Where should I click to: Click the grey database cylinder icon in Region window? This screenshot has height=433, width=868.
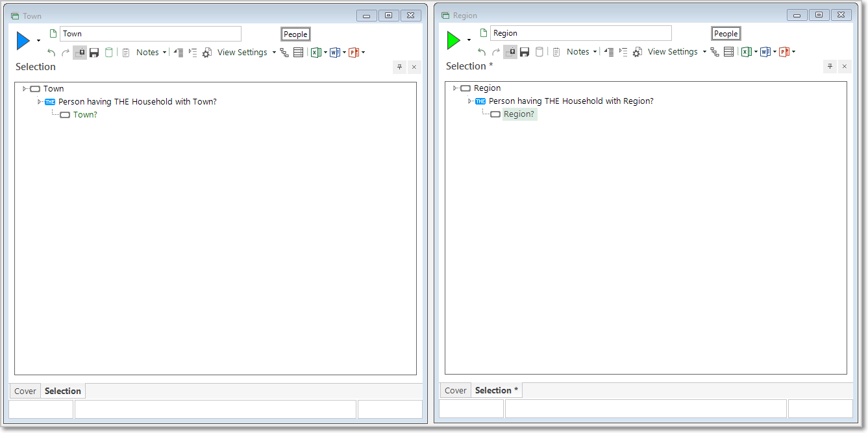point(539,52)
